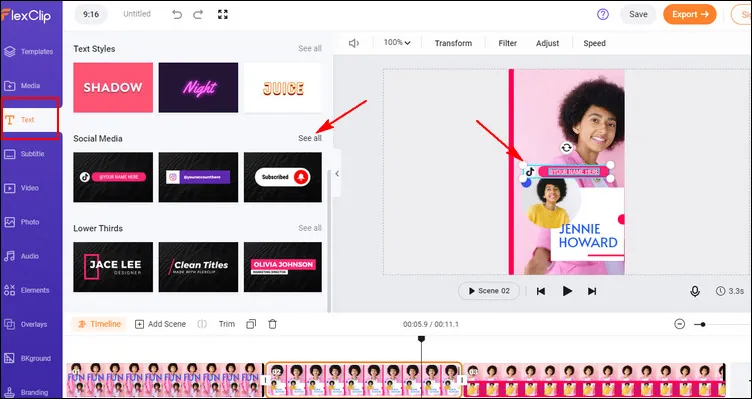The height and width of the screenshot is (399, 752).
Task: Click the Save button
Action: 638,14
